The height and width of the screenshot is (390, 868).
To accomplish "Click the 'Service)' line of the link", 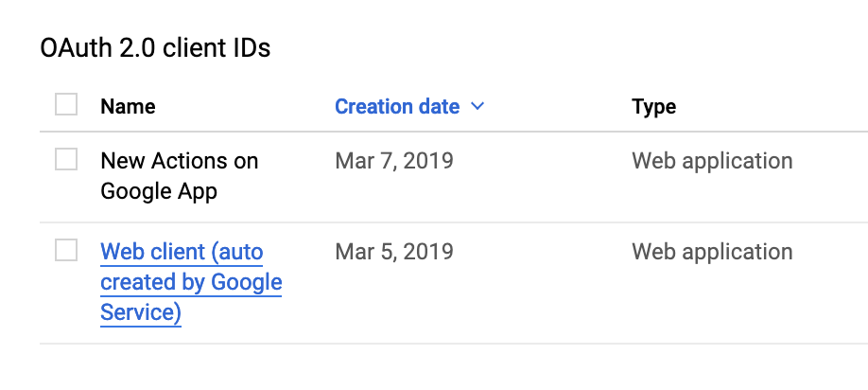I will point(141,313).
